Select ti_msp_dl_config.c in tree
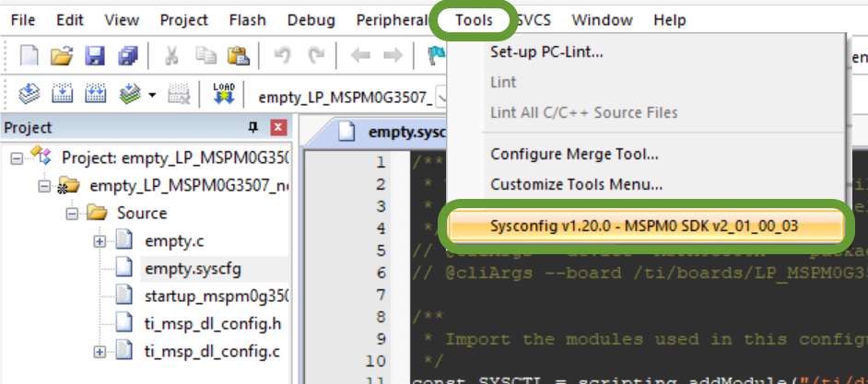Screen dimensions: 868x384 pyautogui.click(x=212, y=352)
